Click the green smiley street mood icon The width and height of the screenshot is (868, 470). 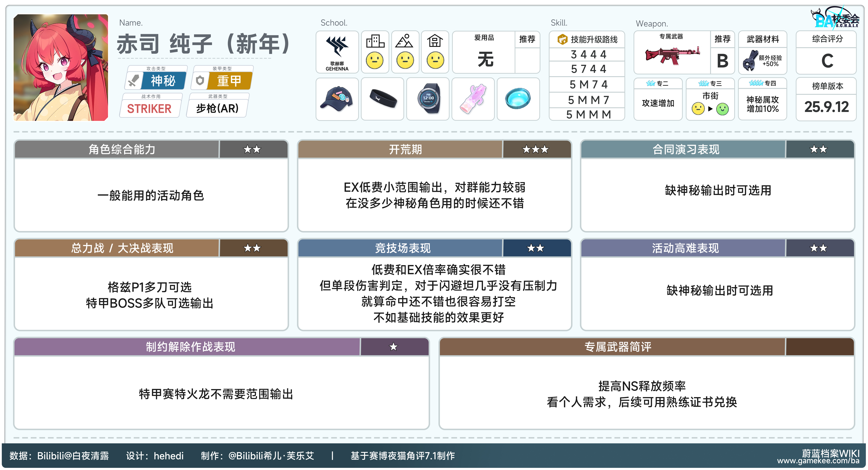tap(722, 109)
